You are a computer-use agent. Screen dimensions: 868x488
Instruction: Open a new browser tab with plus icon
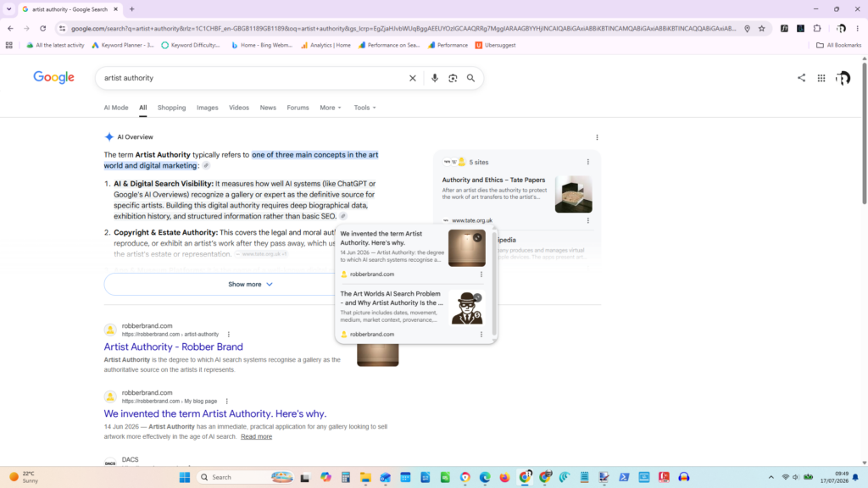click(131, 8)
